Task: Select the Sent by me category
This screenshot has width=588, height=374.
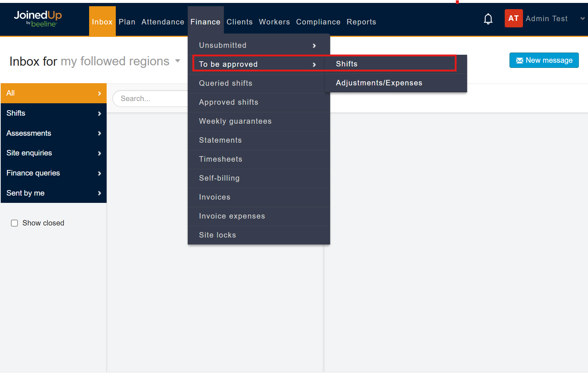Action: tap(54, 193)
